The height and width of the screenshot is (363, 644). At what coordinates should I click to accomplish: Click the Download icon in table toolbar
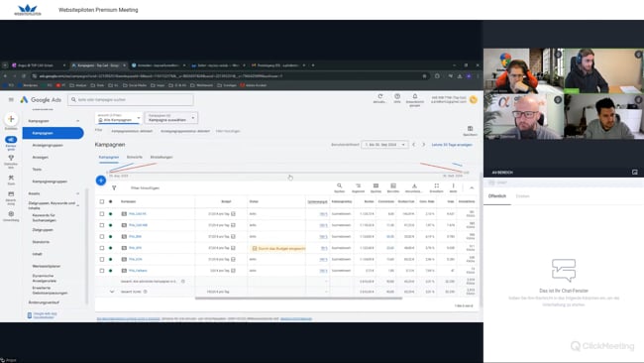click(414, 185)
